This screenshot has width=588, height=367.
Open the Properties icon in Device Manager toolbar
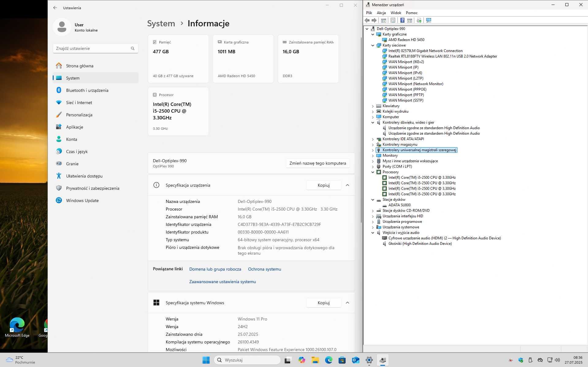pyautogui.click(x=393, y=20)
